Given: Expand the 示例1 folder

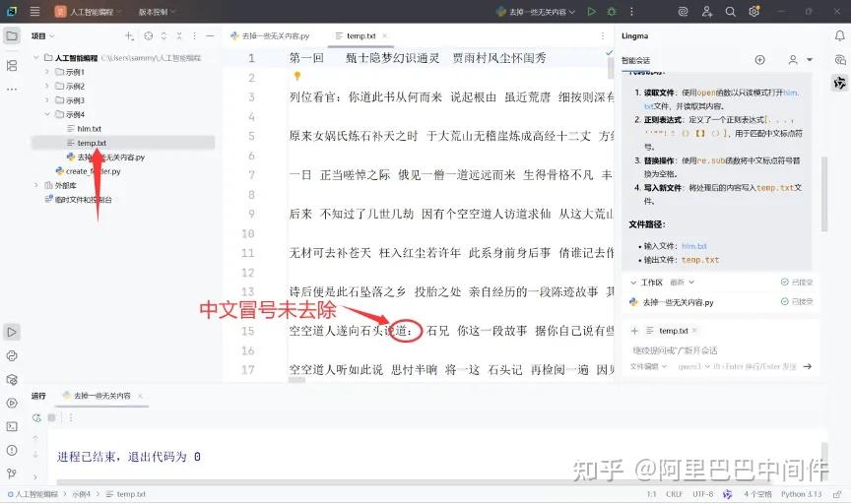Looking at the screenshot, I should 47,72.
